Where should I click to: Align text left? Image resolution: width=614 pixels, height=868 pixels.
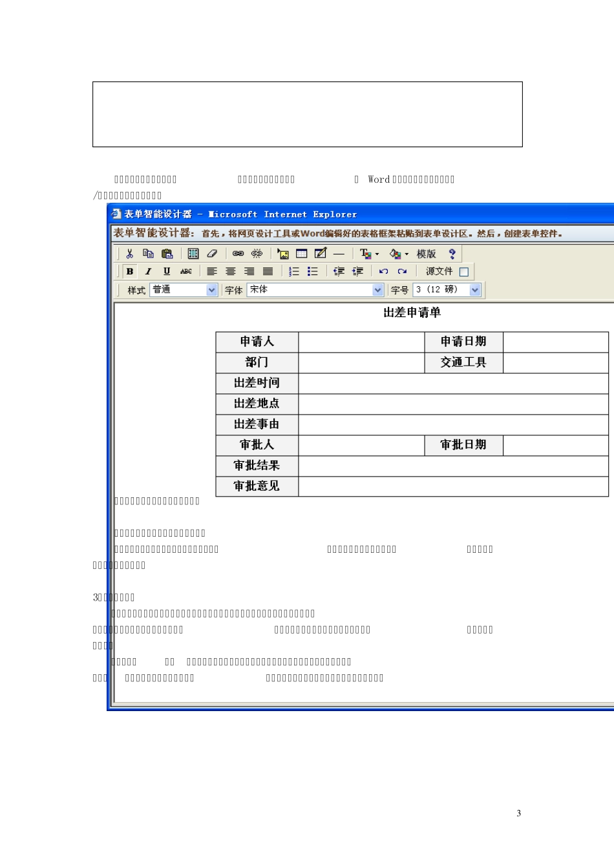(212, 271)
